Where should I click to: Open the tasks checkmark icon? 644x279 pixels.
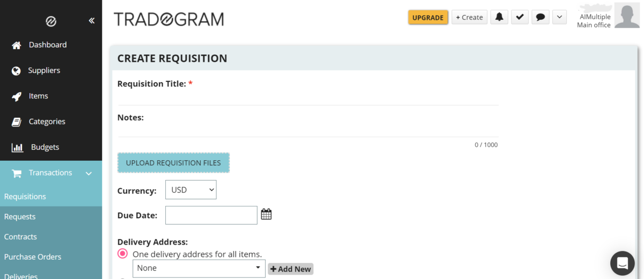coord(519,17)
